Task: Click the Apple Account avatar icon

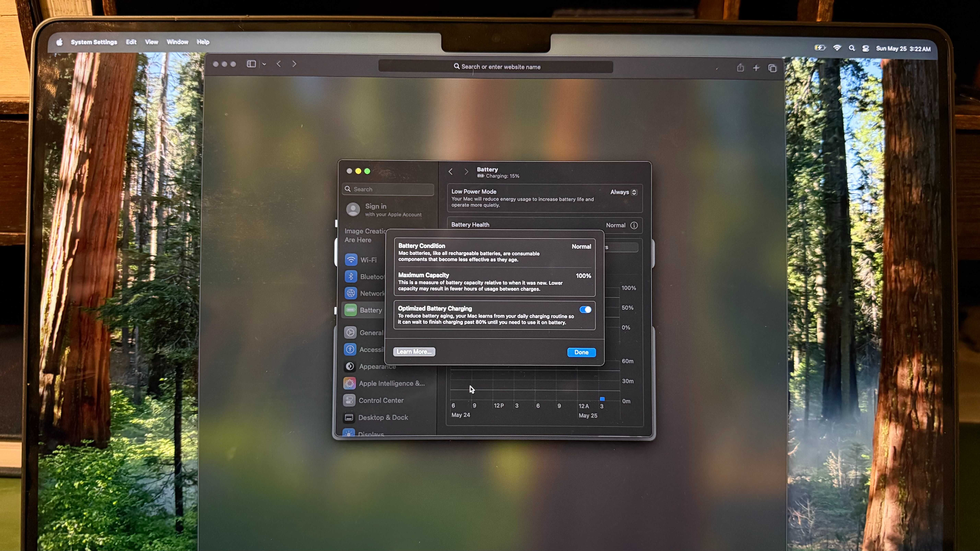Action: [x=353, y=210]
